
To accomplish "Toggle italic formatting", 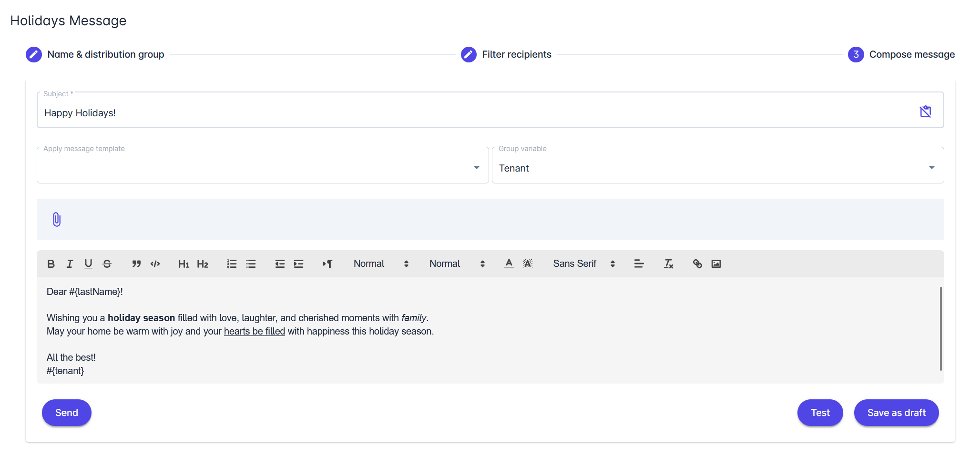I will (70, 264).
